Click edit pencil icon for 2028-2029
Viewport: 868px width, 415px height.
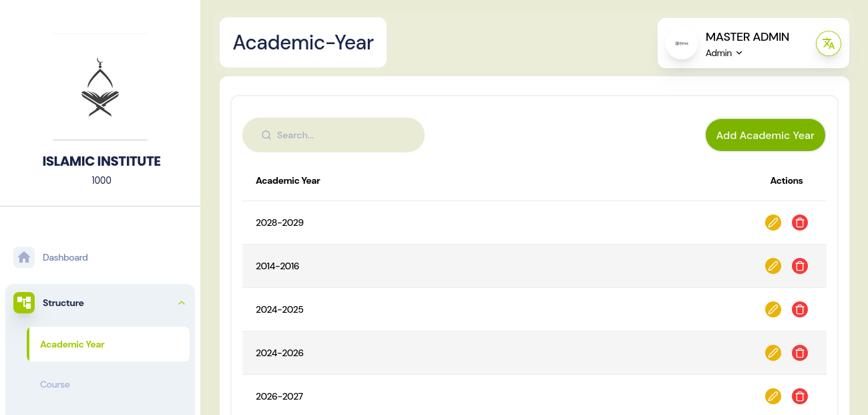pyautogui.click(x=773, y=223)
